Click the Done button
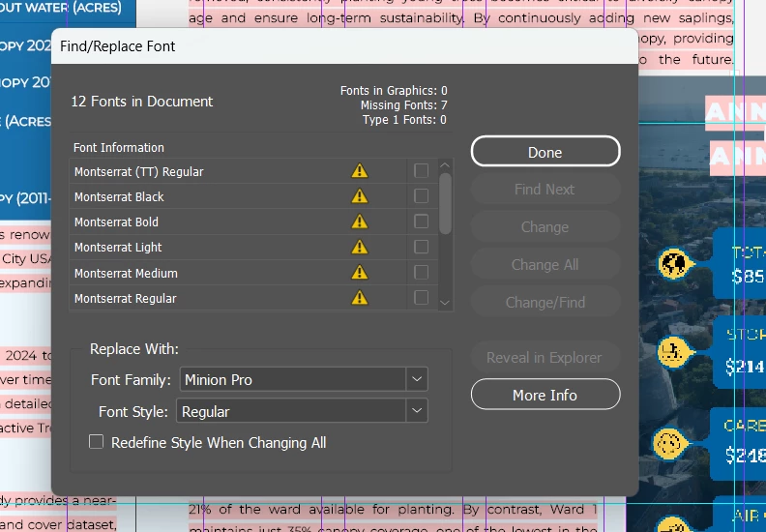 [545, 152]
